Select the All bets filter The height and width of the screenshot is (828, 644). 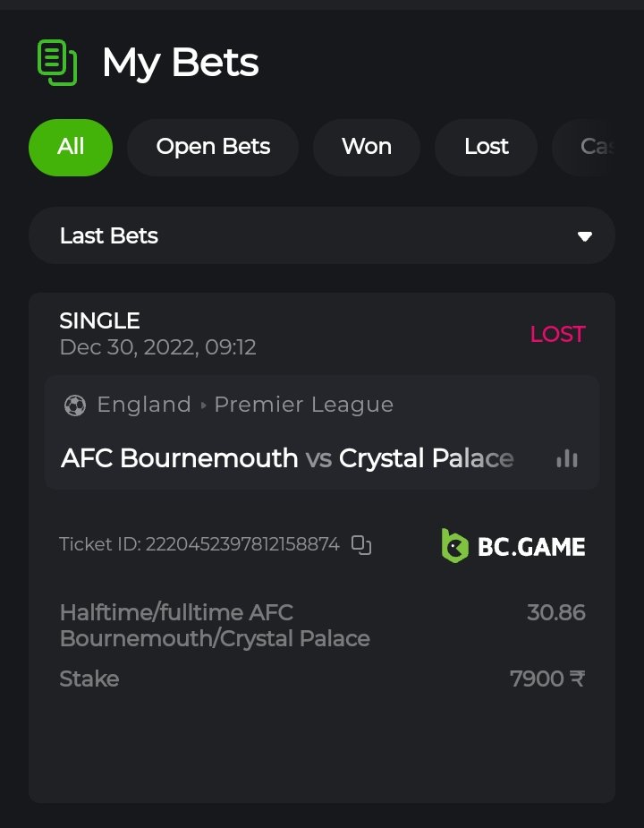pos(71,147)
